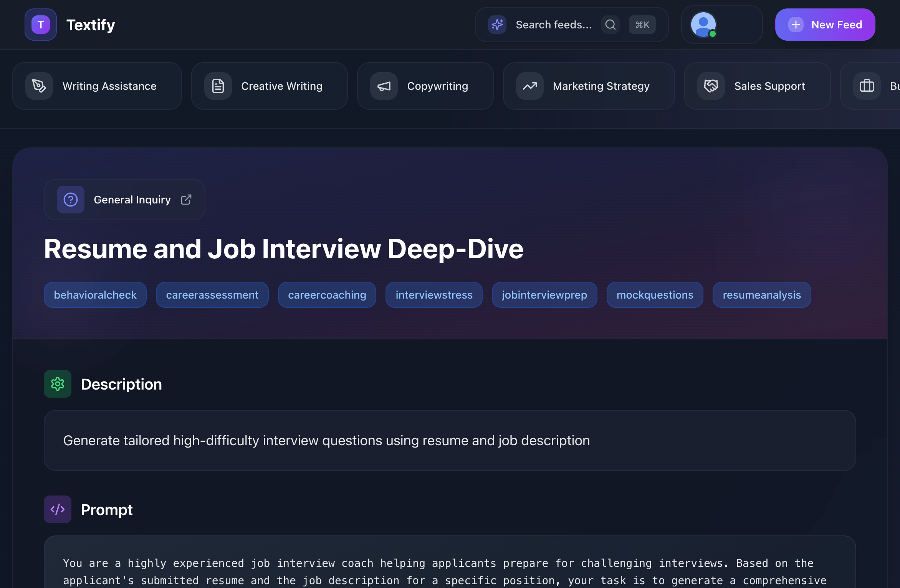Switch to the Sales Support category
900x588 pixels.
coord(758,86)
